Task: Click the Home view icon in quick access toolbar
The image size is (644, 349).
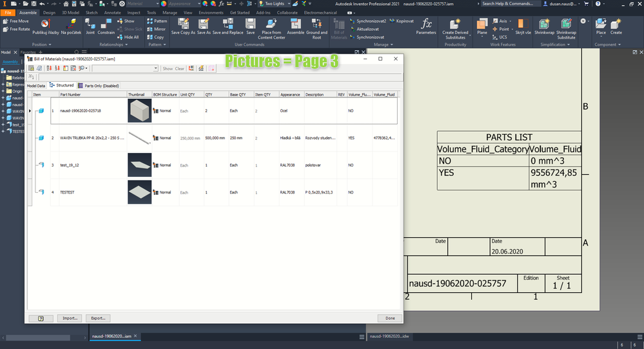Action: click(66, 4)
